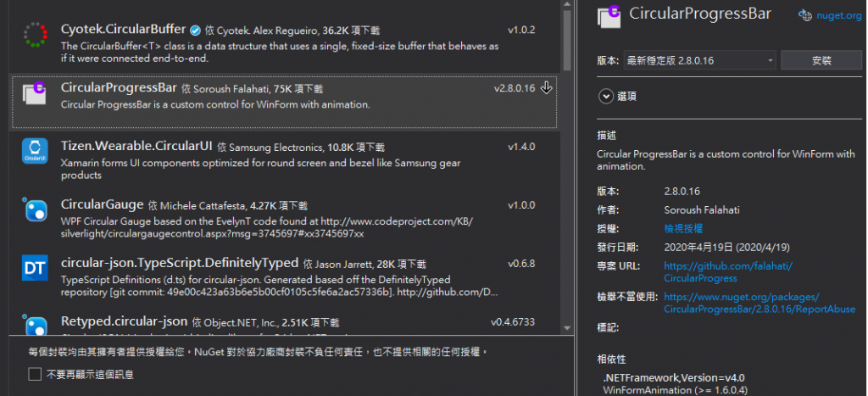Screen dimensions: 868x396
Task: Click the package list scrollbar thumb
Action: [567, 41]
